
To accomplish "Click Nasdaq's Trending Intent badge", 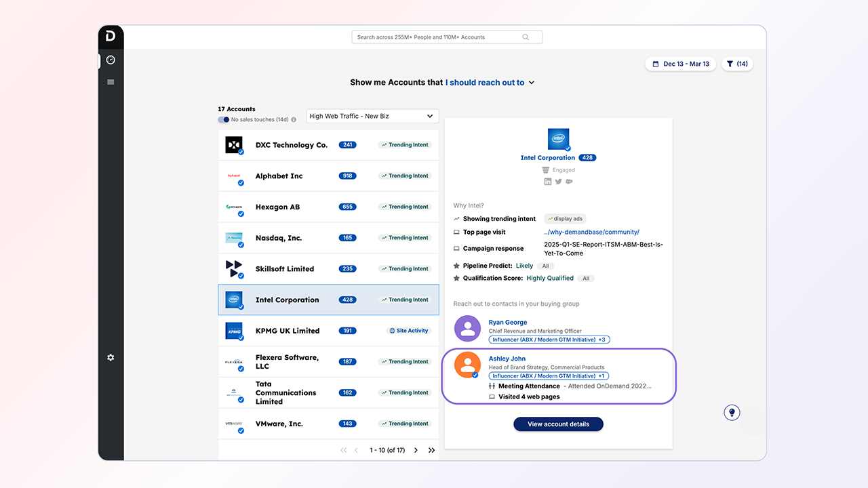I will coord(405,238).
